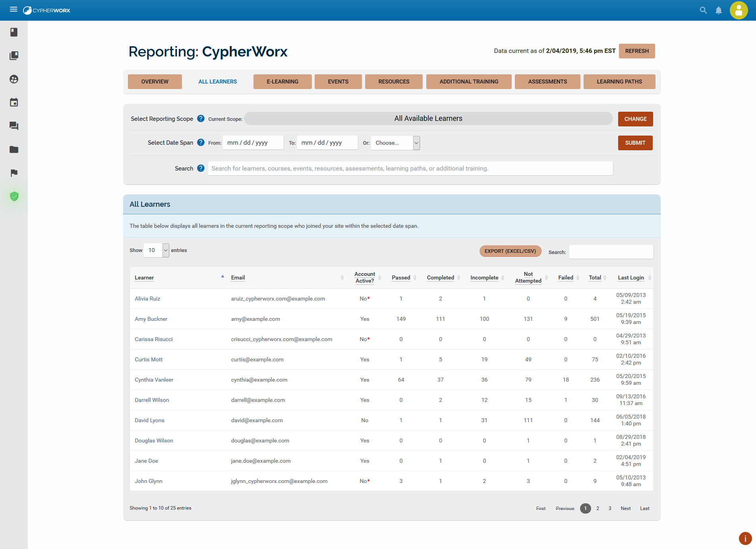Sort table by Not Attempted column

pyautogui.click(x=528, y=277)
